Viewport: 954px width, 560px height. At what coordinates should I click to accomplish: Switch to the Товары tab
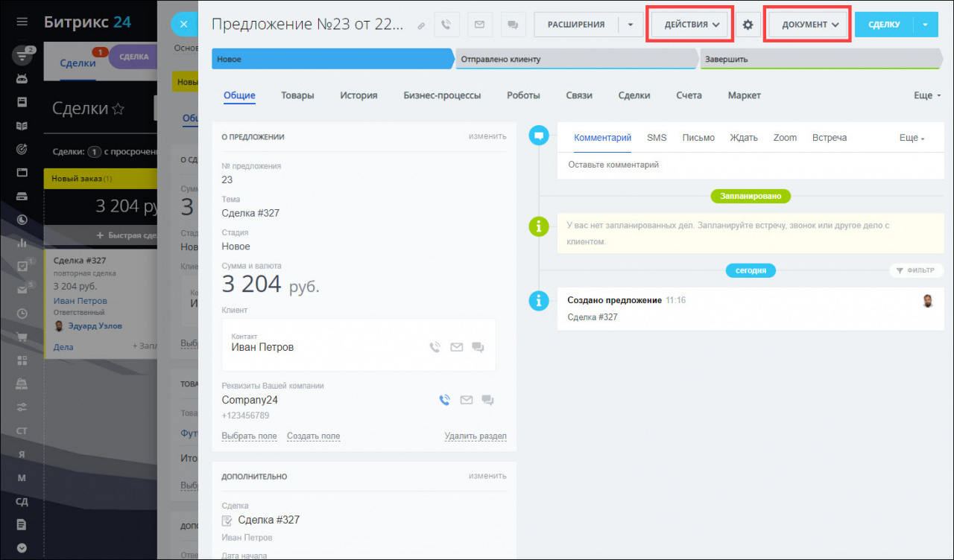point(297,95)
